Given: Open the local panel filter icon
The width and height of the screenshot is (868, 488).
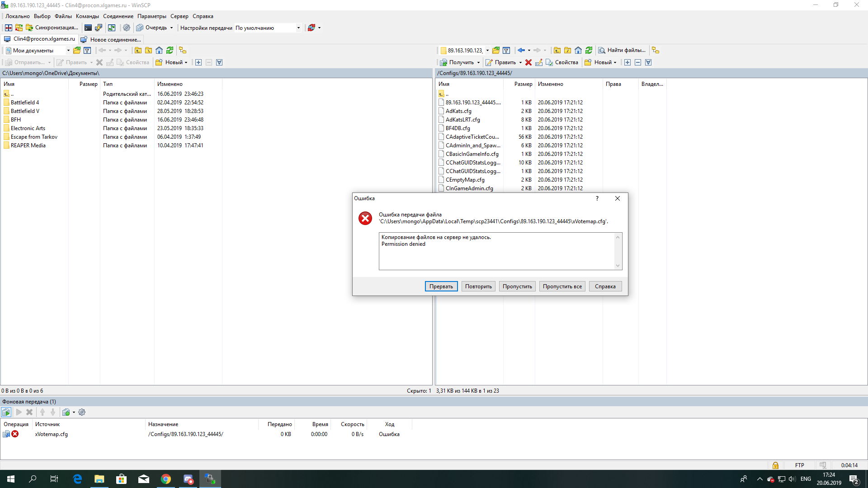Looking at the screenshot, I should pos(87,50).
